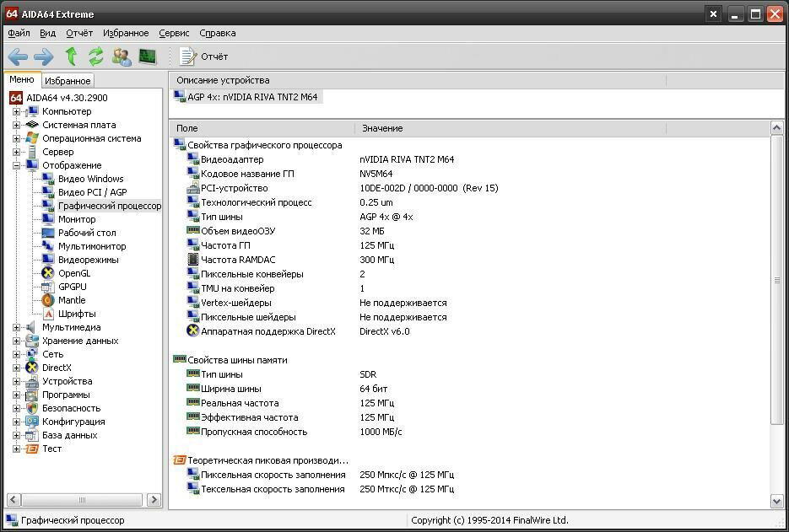Image resolution: width=789 pixels, height=532 pixels.
Task: Open the Вид menu
Action: click(47, 33)
